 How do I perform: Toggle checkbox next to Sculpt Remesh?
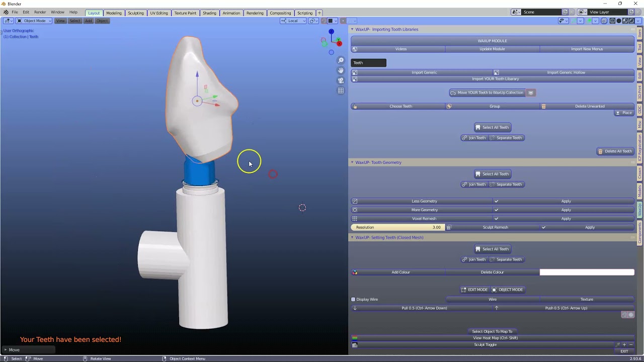tap(543, 227)
